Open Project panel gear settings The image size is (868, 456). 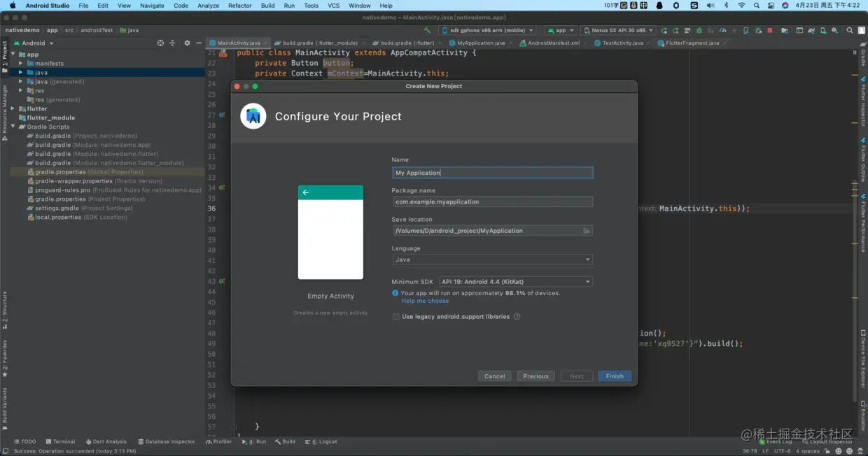[x=187, y=43]
